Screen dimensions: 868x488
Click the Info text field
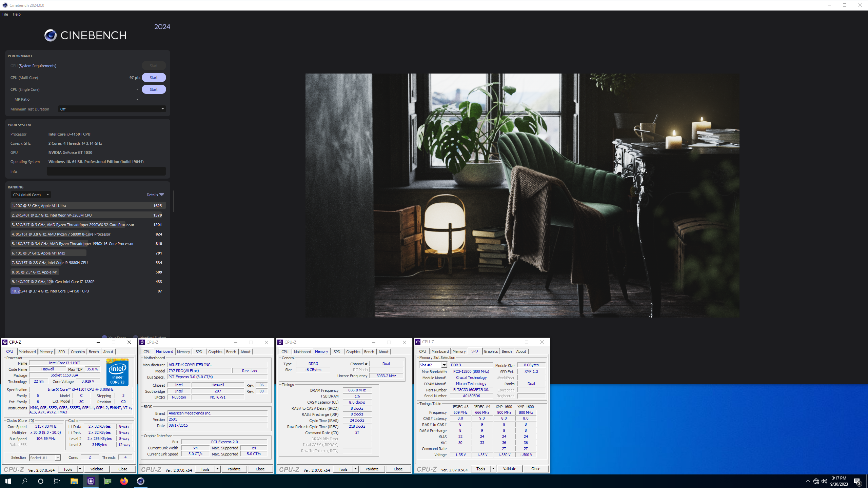tap(106, 171)
